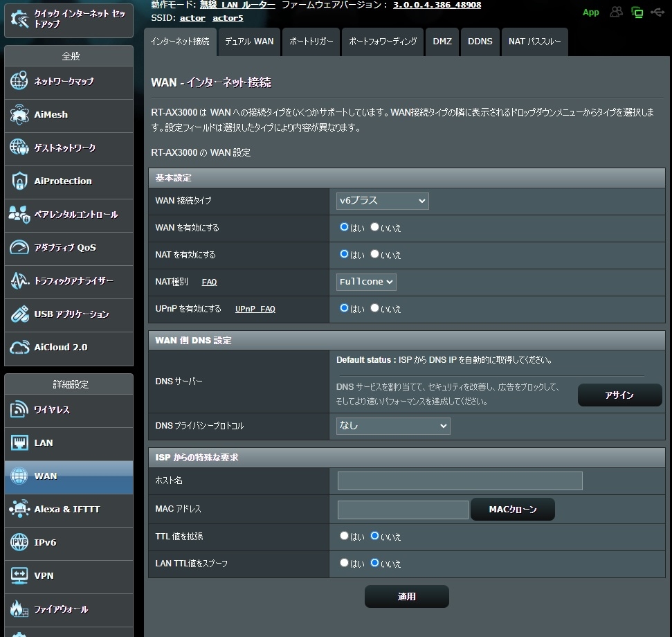Open the IPv6 settings icon
The height and width of the screenshot is (637, 672).
[x=19, y=542]
